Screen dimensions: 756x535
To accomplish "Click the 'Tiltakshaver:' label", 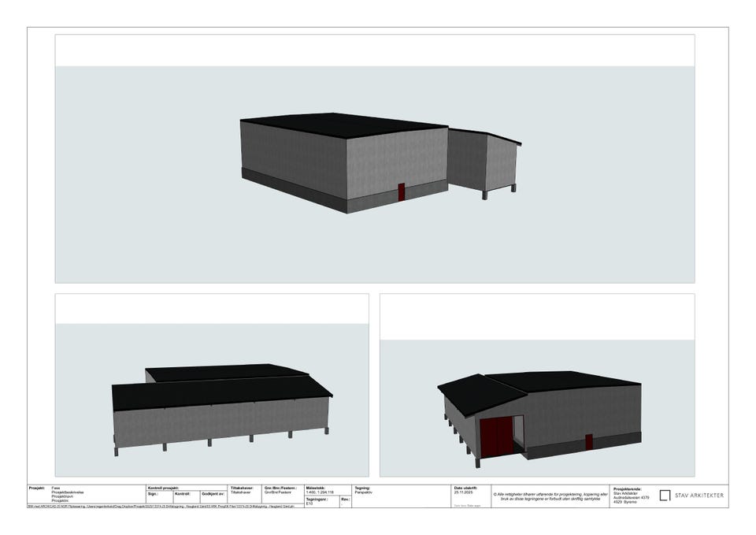I will (242, 489).
